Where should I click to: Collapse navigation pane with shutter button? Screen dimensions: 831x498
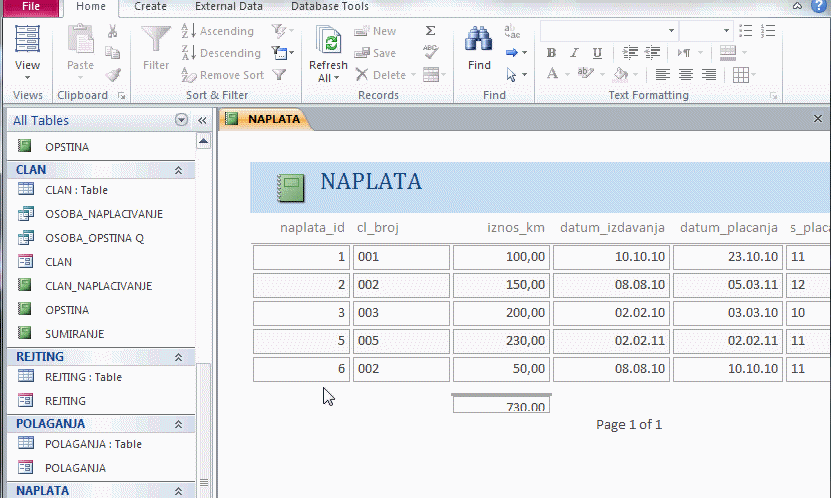202,120
